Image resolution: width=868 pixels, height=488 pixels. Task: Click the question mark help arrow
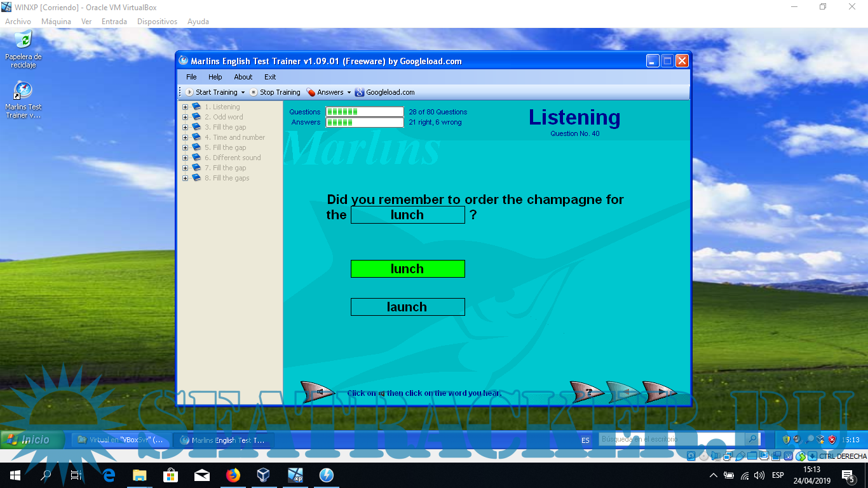[x=587, y=392]
